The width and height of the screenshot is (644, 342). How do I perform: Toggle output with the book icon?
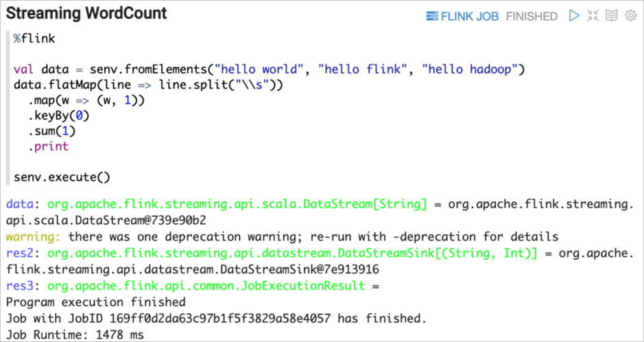click(x=612, y=16)
